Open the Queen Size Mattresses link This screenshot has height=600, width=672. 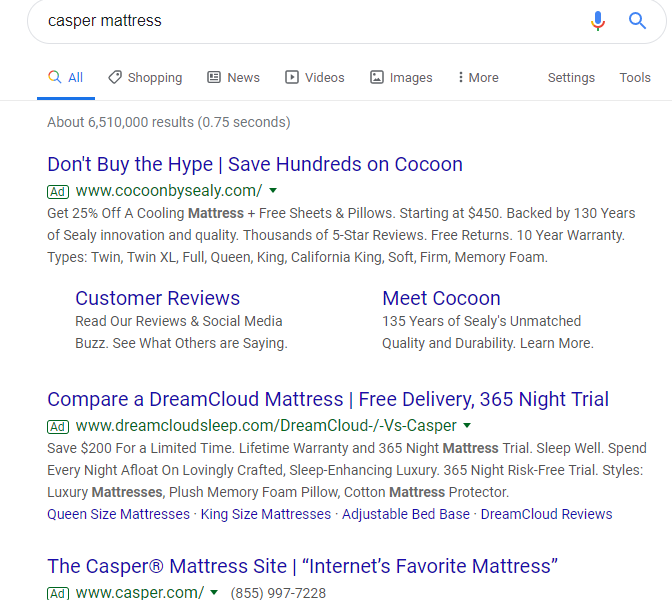[x=118, y=514]
